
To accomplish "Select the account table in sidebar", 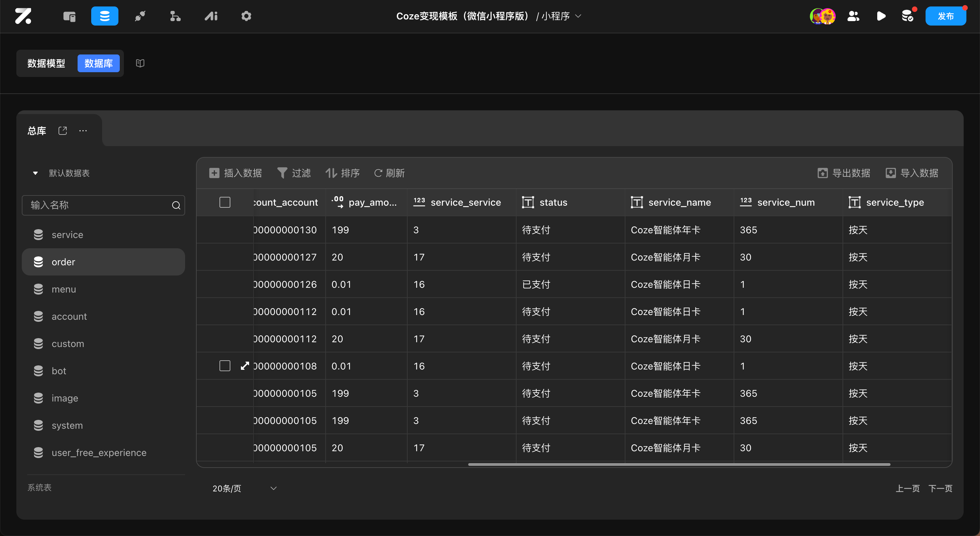I will (x=69, y=316).
